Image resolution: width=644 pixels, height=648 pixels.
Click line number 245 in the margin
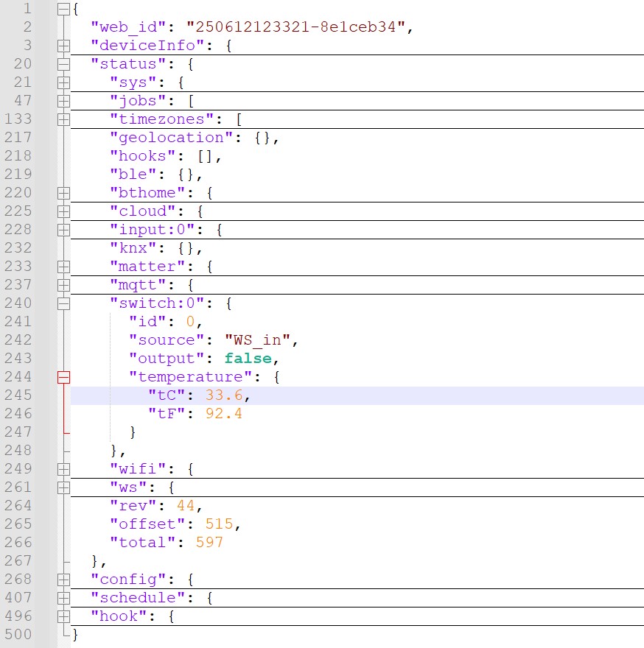point(18,395)
